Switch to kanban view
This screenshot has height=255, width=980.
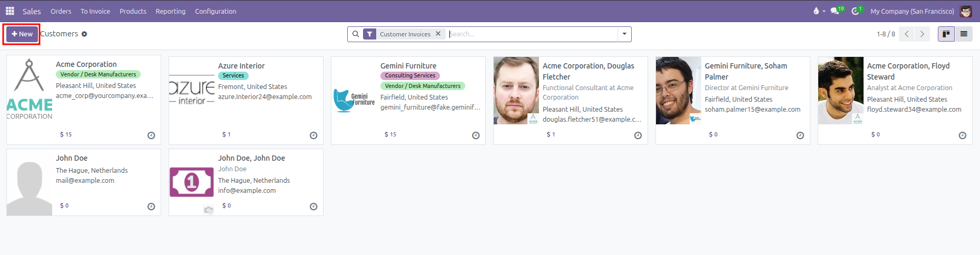click(x=946, y=34)
